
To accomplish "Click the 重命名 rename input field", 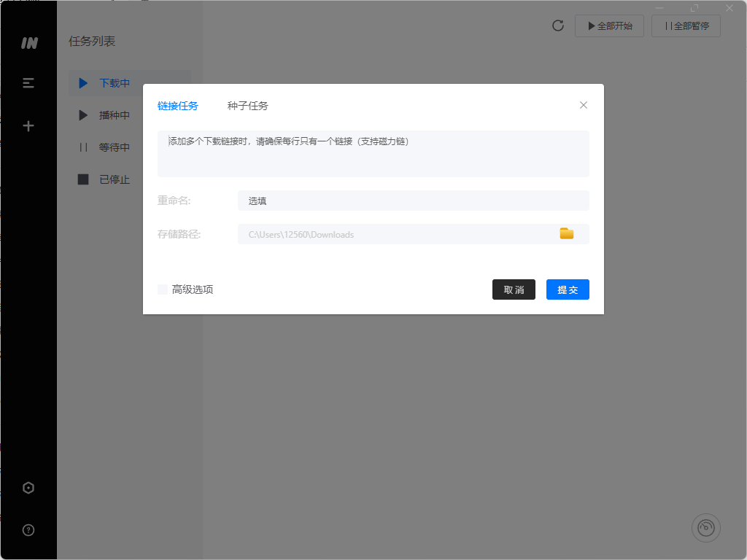I will tap(414, 200).
